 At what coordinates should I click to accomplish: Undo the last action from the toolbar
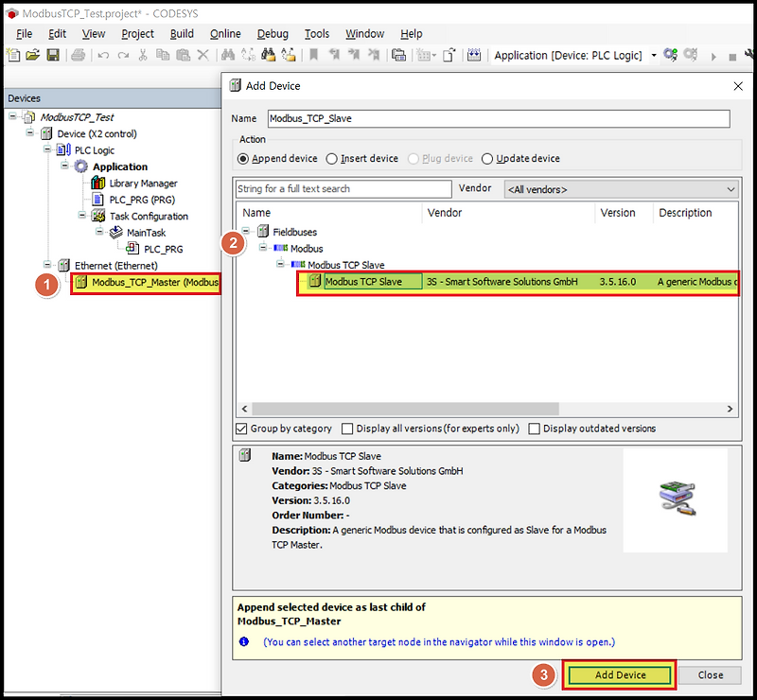102,55
